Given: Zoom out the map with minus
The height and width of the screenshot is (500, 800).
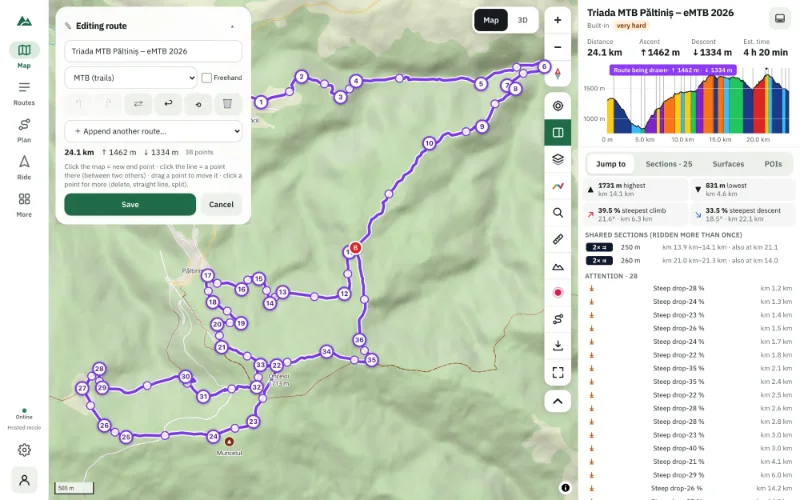Looking at the screenshot, I should 558,47.
